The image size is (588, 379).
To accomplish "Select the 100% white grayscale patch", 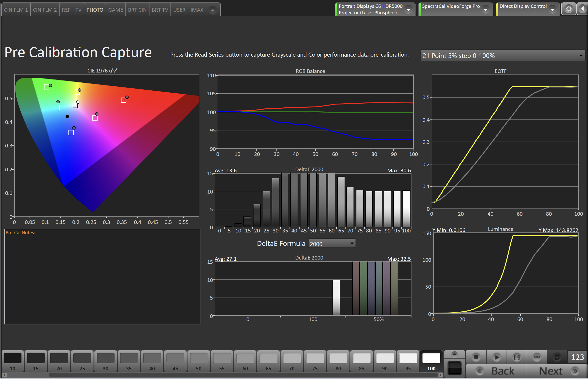I will click(x=431, y=361).
